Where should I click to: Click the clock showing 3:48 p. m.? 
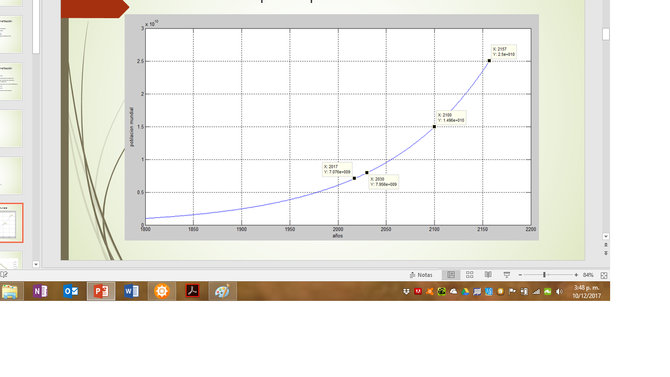click(587, 292)
